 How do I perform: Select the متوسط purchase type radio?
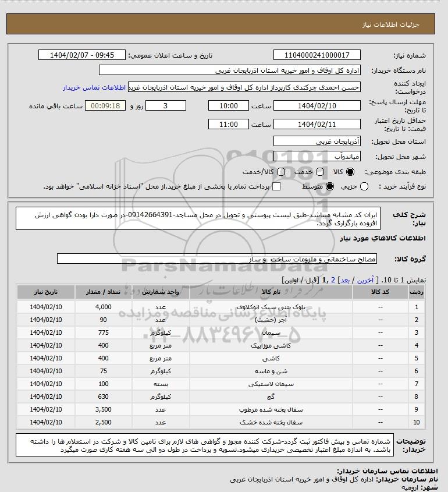(x=330, y=186)
